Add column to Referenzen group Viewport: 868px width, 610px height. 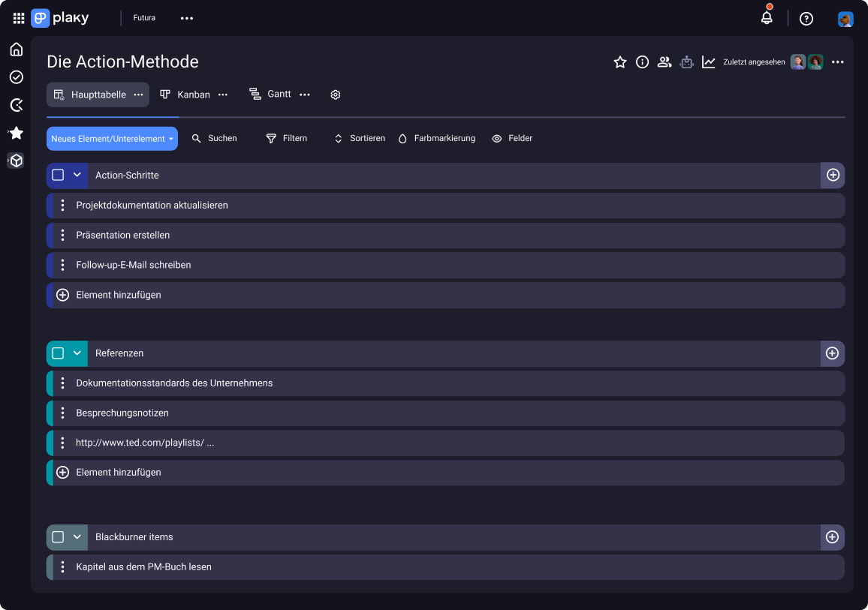[833, 353]
